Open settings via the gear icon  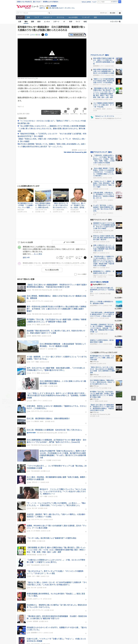[120, 13]
